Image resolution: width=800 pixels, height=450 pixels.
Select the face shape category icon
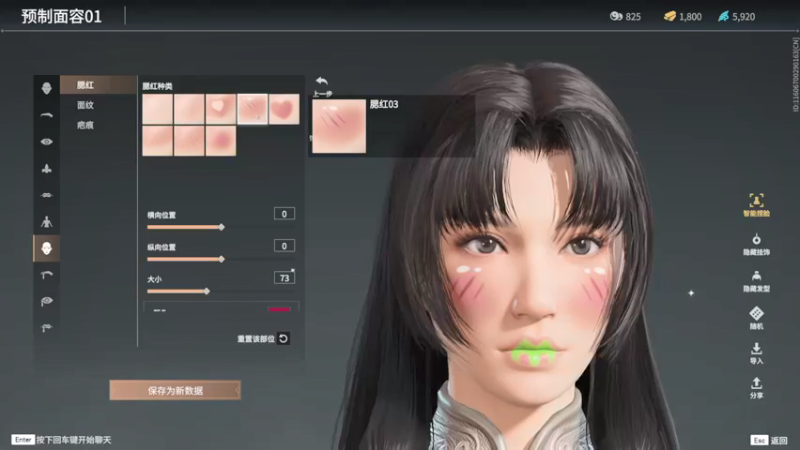pyautogui.click(x=46, y=88)
